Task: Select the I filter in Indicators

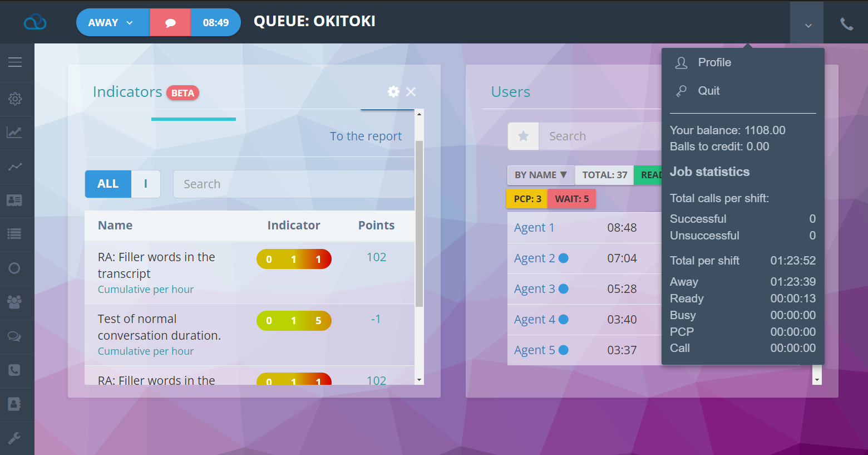Action: coord(146,184)
